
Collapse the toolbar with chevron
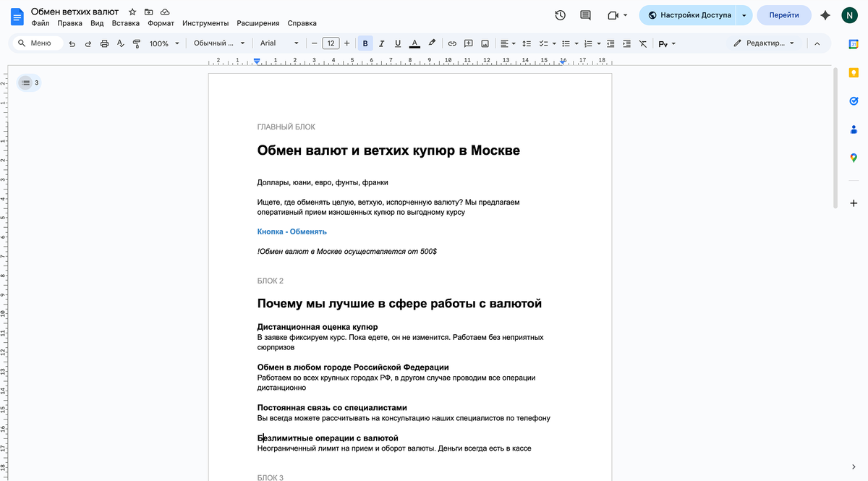(x=817, y=43)
